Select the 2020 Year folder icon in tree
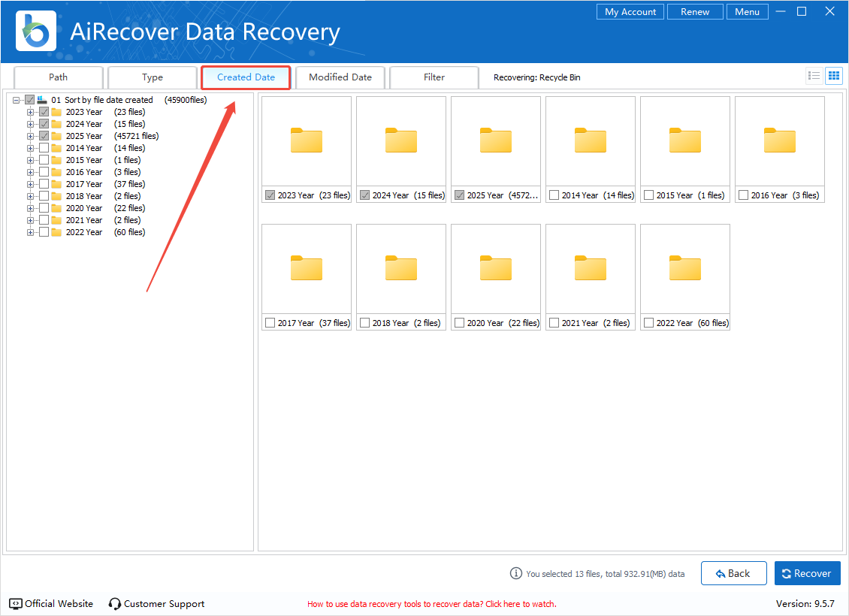This screenshot has width=849, height=616. pyautogui.click(x=56, y=208)
